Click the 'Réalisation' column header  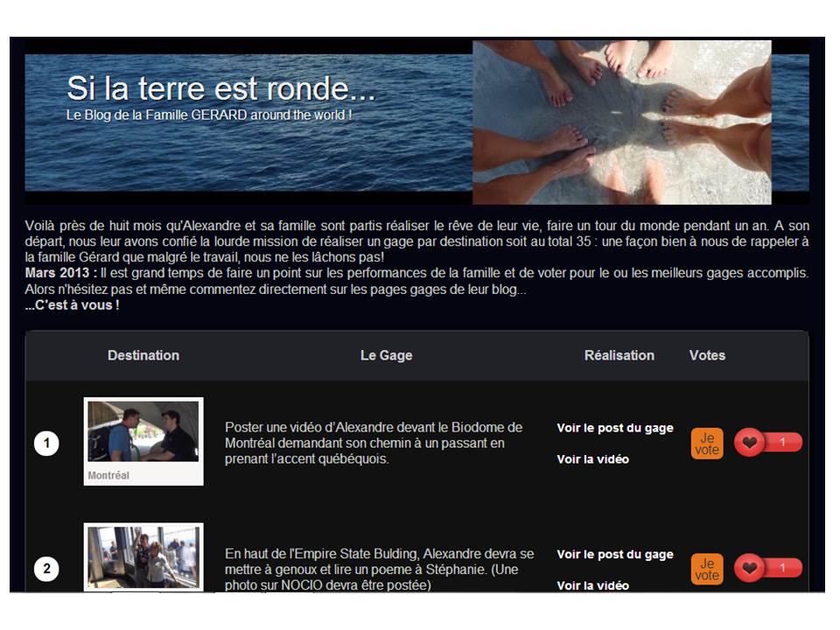619,355
